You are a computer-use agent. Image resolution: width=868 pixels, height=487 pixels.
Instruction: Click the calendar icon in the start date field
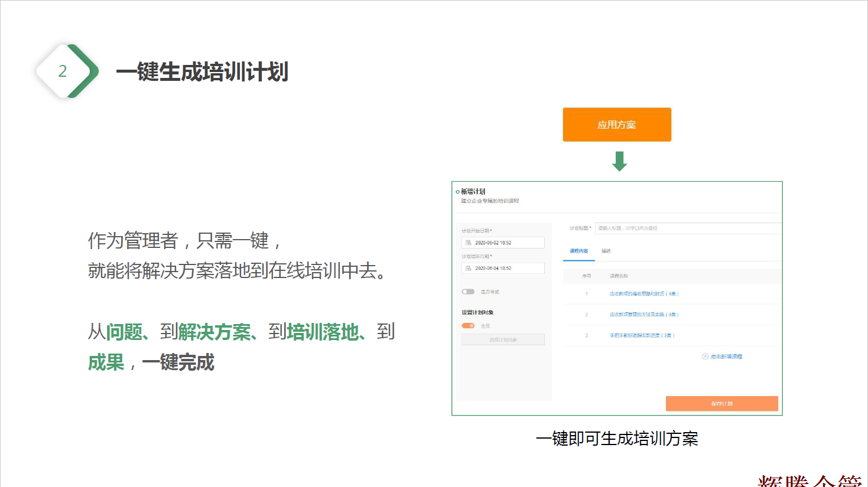click(x=469, y=243)
